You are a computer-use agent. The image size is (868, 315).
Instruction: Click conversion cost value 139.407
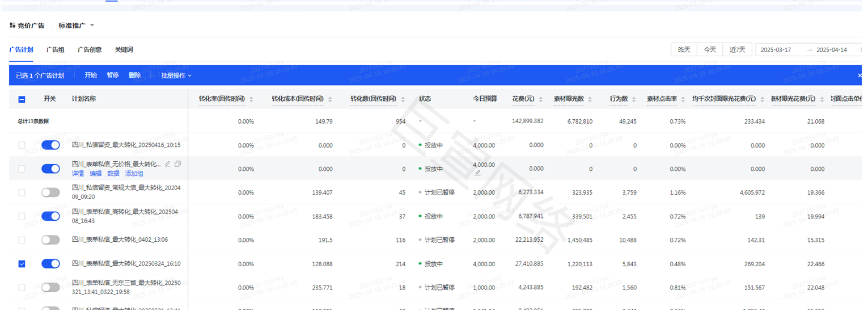tap(322, 192)
